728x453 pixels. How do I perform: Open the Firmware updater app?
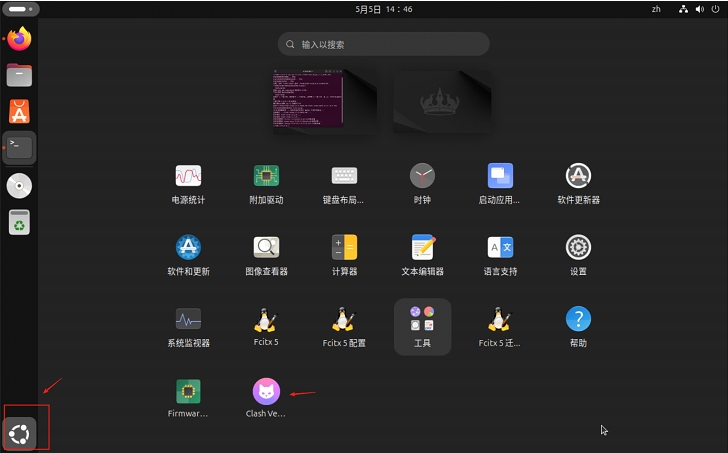coord(188,391)
